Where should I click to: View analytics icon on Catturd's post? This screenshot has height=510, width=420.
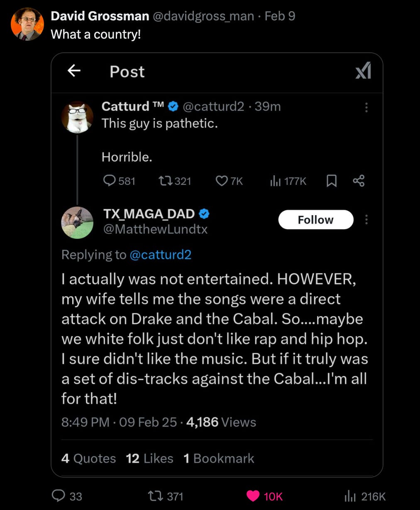[276, 180]
